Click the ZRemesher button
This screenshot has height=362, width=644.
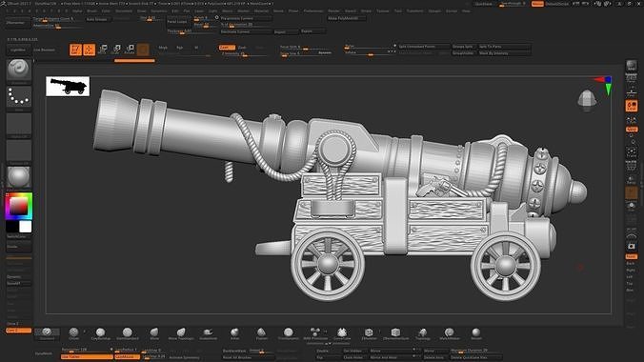click(18, 24)
